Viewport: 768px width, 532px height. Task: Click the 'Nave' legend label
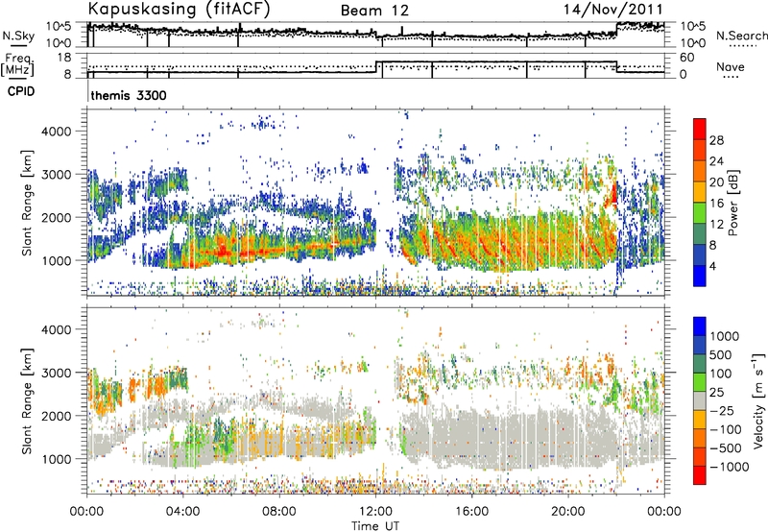[731, 66]
